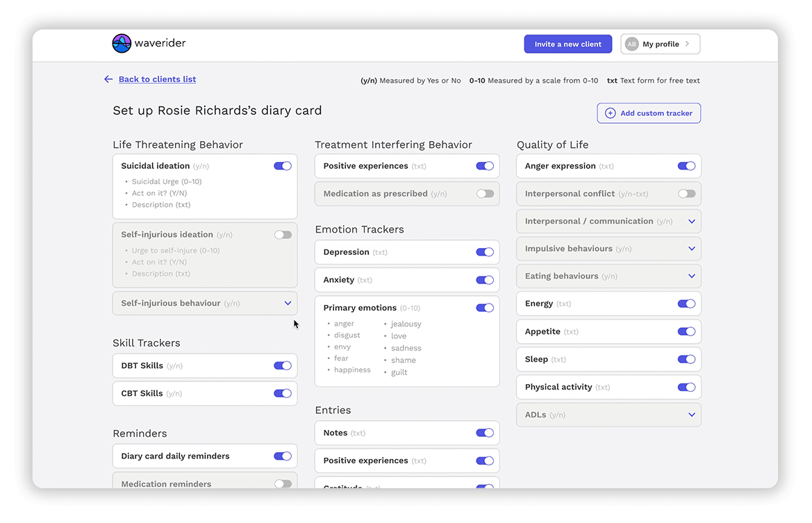This screenshot has height=523, width=812.
Task: Enable Medication reminders toggle
Action: click(x=283, y=483)
